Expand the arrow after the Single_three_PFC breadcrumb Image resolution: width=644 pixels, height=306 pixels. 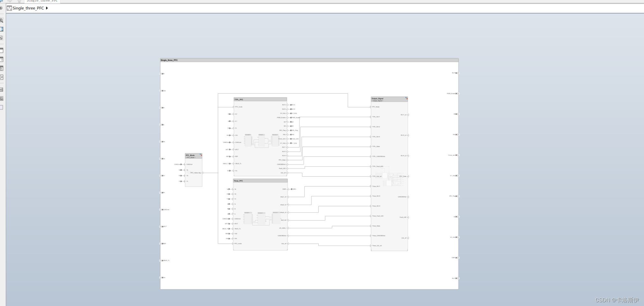[47, 8]
